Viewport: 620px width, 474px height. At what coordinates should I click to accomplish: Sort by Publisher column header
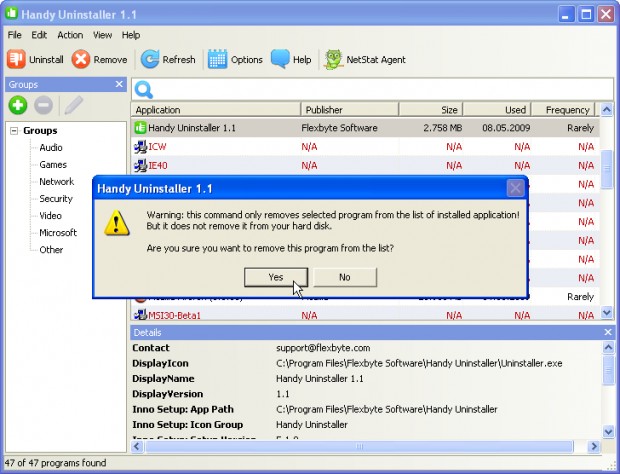click(350, 110)
